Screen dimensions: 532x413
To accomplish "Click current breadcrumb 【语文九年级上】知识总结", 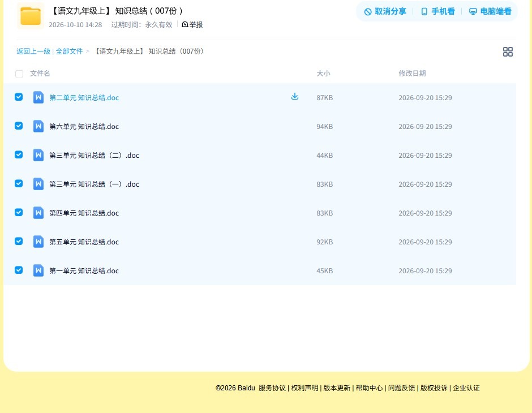I will coord(149,51).
